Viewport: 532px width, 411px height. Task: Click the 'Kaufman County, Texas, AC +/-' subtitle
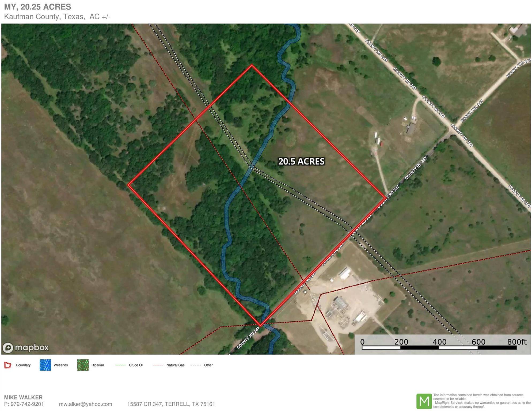tap(57, 17)
